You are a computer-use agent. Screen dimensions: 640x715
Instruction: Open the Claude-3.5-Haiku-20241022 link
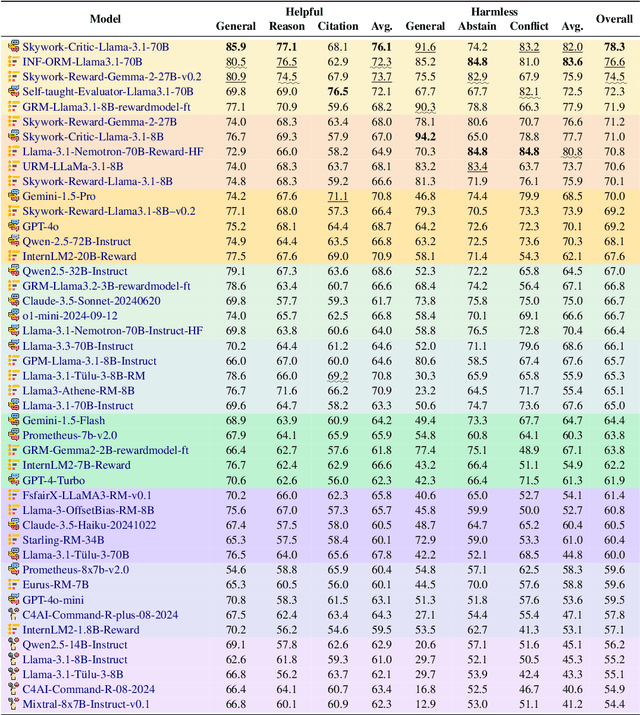pos(89,525)
